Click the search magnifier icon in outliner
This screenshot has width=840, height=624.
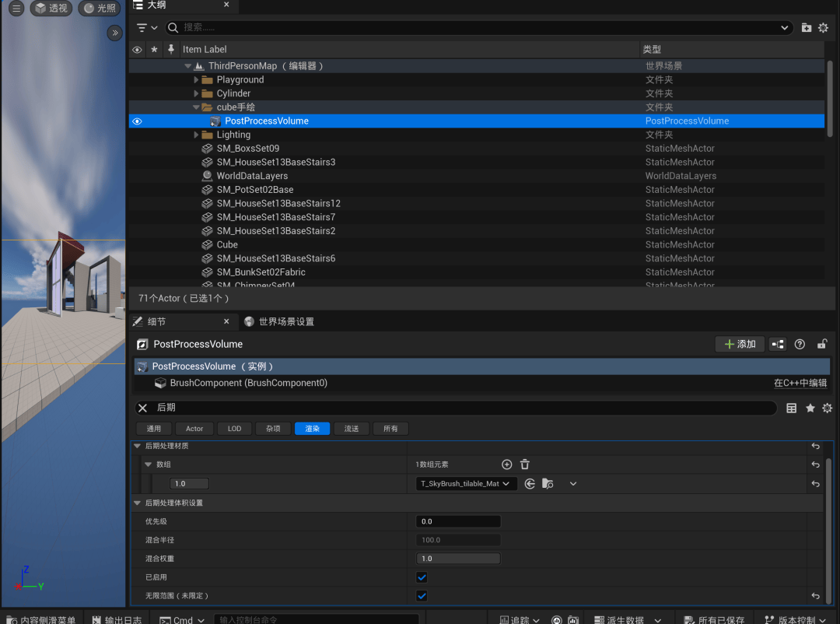(173, 27)
